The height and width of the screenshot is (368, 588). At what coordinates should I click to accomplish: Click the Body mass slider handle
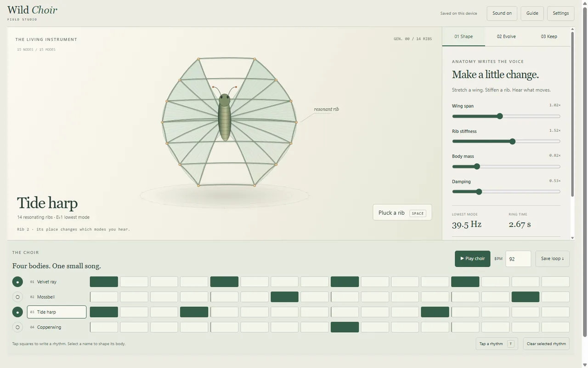pos(477,167)
